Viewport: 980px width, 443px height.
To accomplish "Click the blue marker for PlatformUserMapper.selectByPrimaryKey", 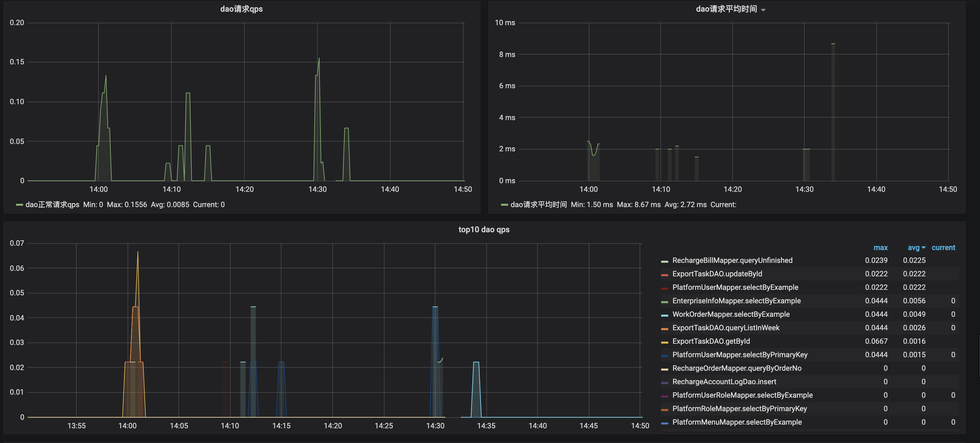I will pos(665,354).
